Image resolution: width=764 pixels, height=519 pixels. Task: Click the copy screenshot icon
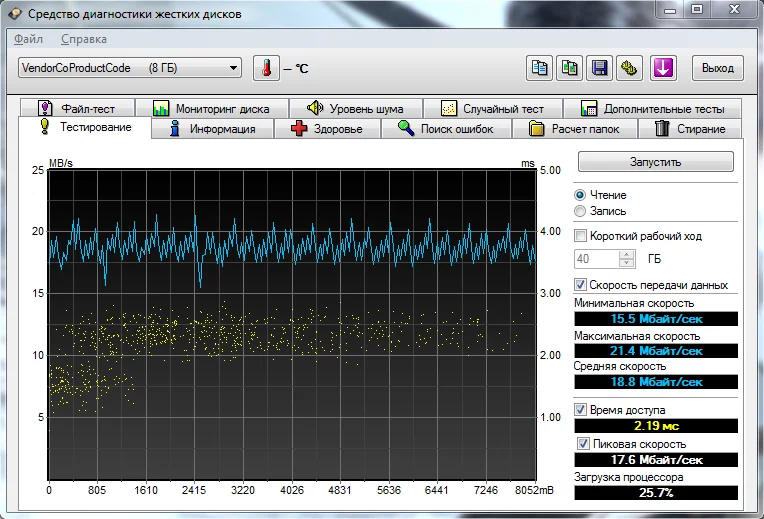click(x=570, y=68)
